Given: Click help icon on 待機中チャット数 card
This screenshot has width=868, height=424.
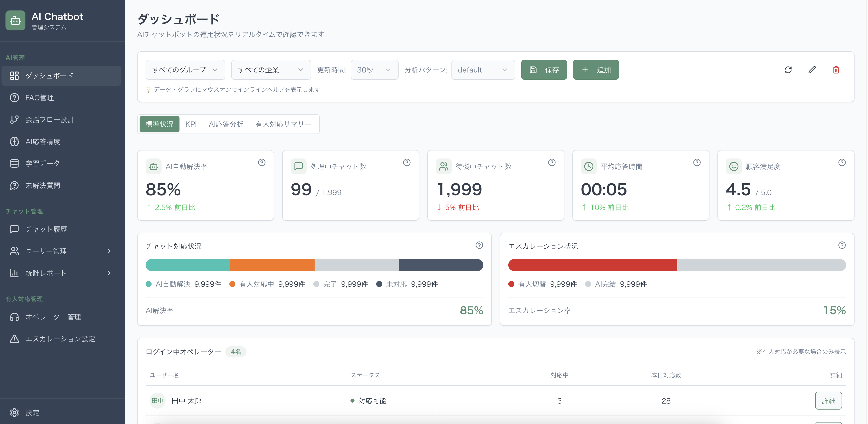Looking at the screenshot, I should (x=552, y=163).
